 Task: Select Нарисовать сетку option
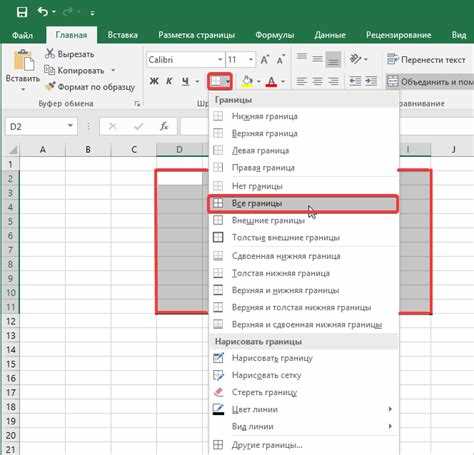pyautogui.click(x=303, y=375)
